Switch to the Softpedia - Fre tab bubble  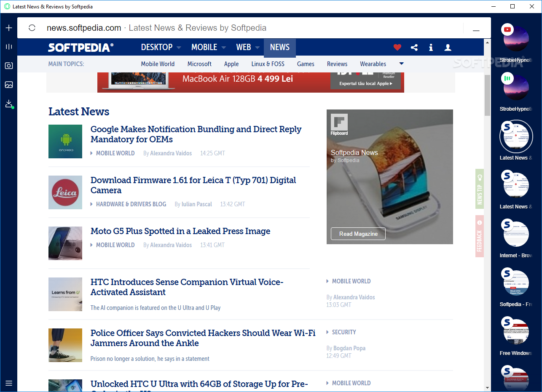[x=516, y=283]
